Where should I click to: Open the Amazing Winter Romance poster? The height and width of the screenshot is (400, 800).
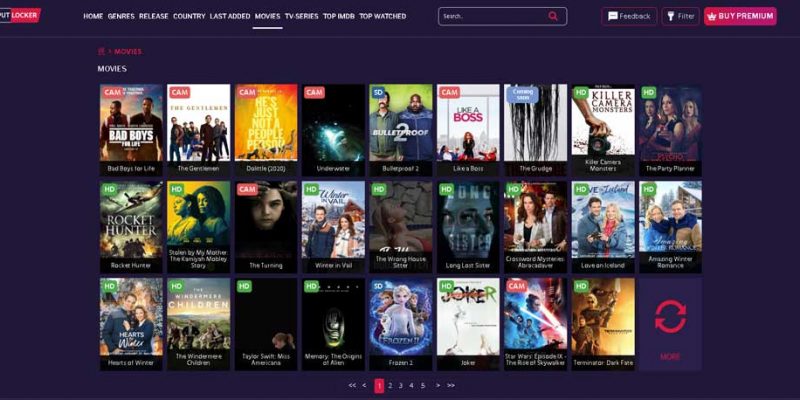[x=670, y=227]
